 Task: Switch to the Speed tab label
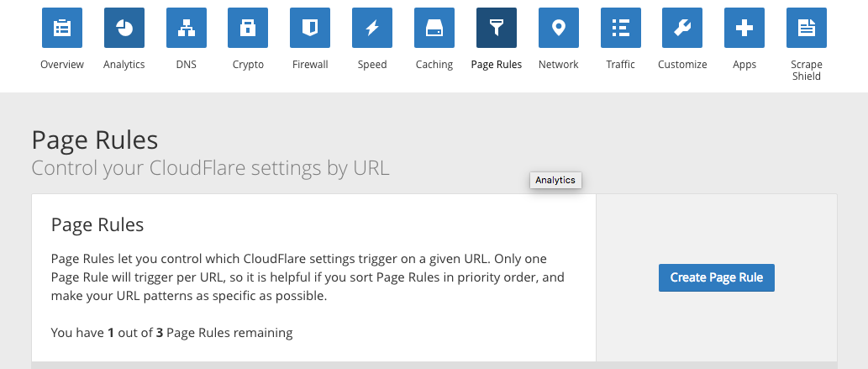click(372, 65)
